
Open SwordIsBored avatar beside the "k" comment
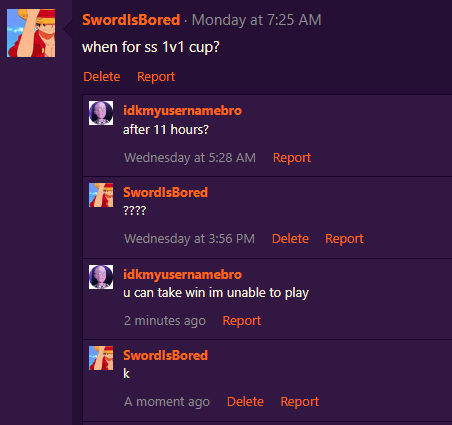[101, 358]
